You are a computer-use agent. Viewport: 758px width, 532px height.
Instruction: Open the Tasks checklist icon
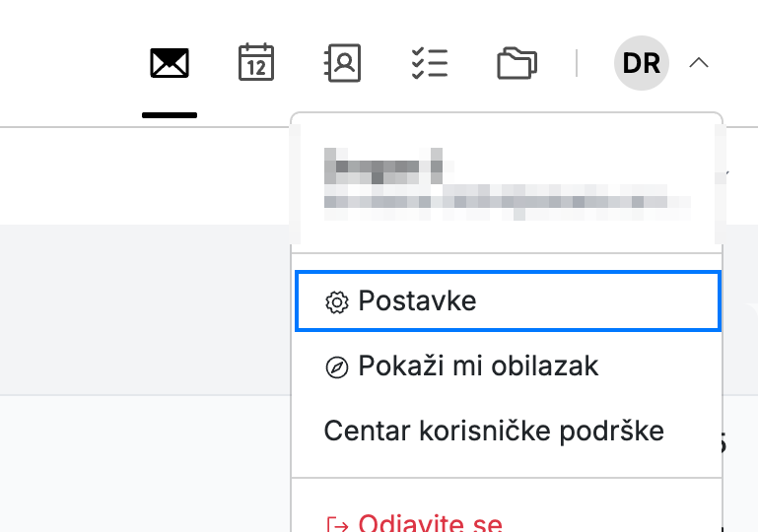pos(430,63)
